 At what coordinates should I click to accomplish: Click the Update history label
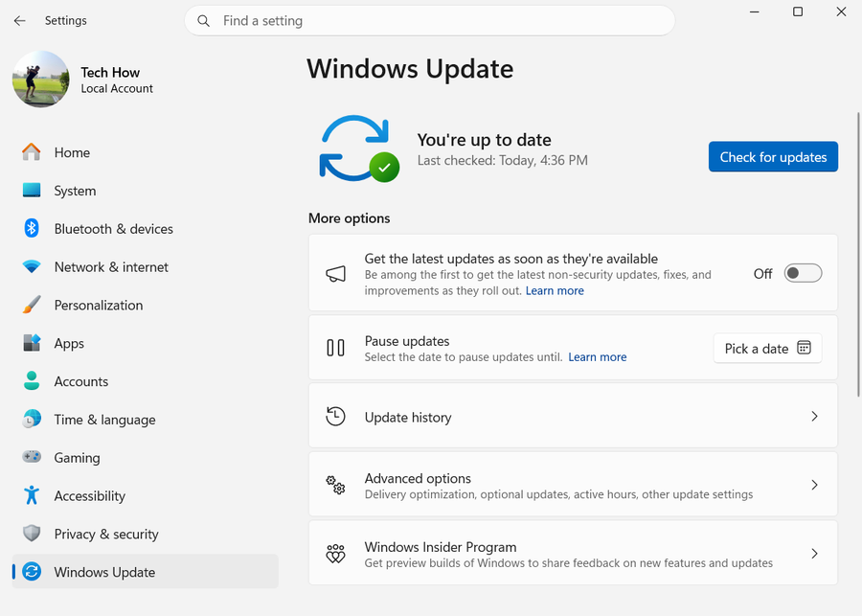coord(408,418)
